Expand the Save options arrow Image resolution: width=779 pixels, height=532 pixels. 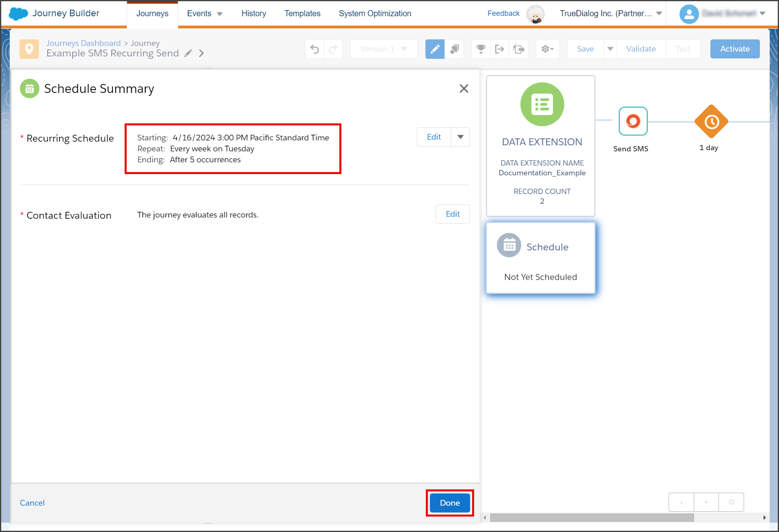(610, 49)
